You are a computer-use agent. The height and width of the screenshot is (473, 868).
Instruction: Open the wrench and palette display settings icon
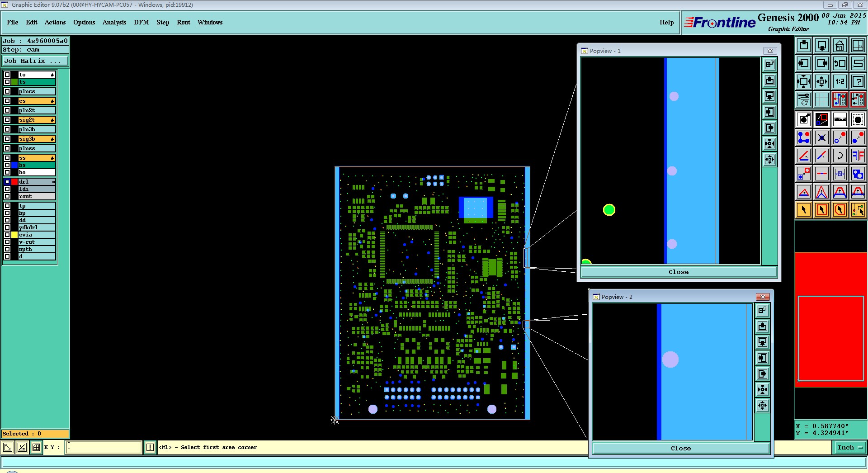pos(804,99)
